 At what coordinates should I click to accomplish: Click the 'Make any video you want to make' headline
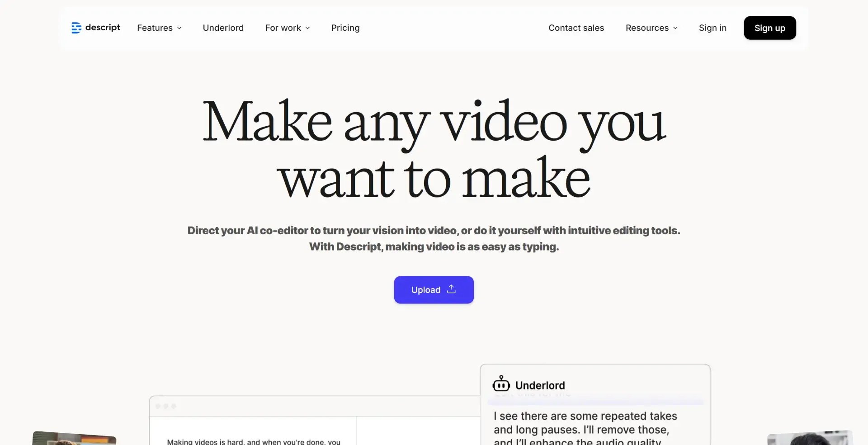pos(434,149)
